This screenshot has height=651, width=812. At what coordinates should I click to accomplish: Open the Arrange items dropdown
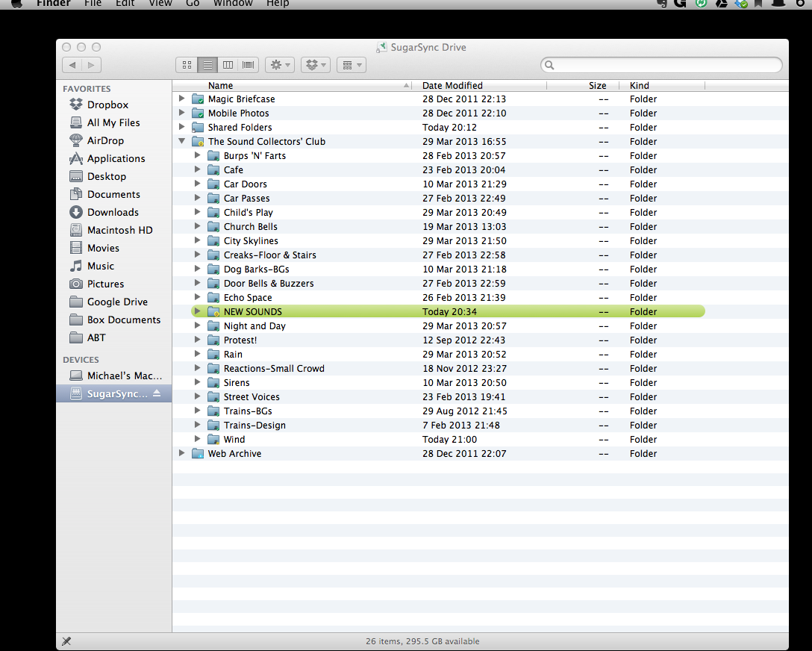351,65
